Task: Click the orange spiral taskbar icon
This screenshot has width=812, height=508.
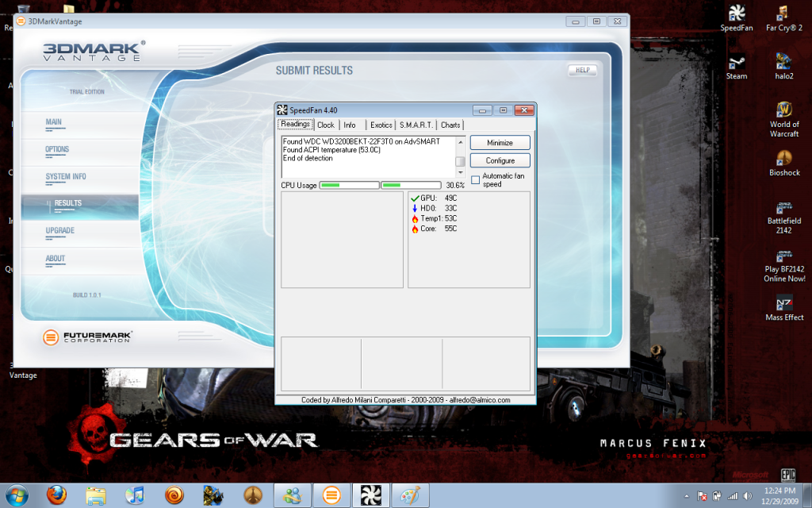Action: (174, 495)
